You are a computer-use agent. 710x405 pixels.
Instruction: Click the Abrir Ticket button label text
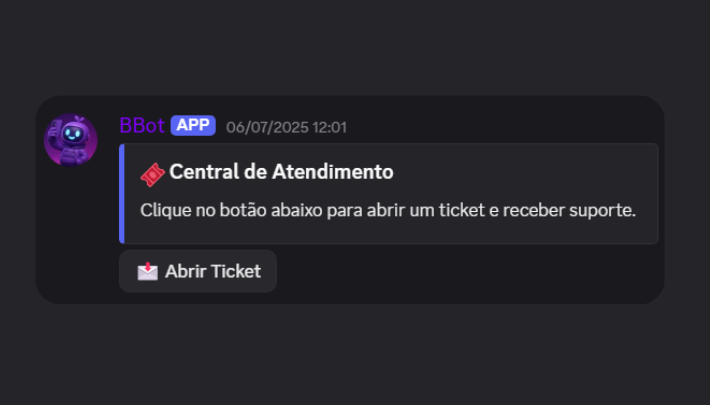(213, 271)
